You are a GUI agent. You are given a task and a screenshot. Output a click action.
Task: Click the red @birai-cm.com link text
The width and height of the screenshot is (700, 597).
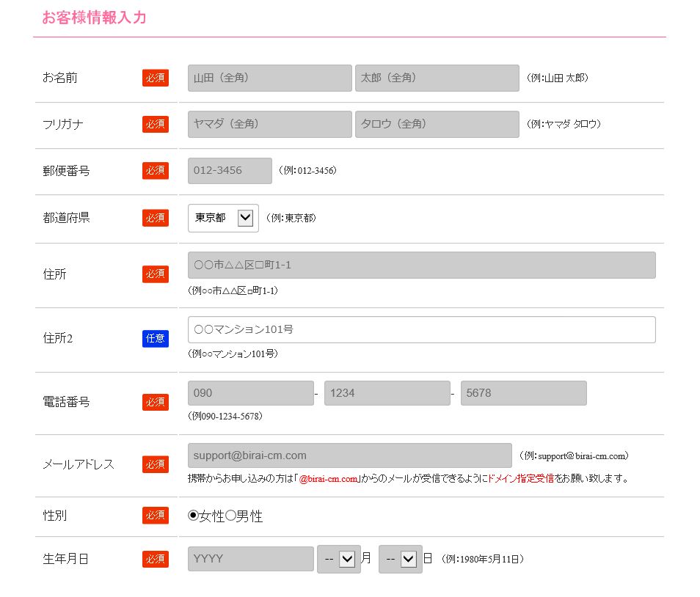[x=328, y=479]
